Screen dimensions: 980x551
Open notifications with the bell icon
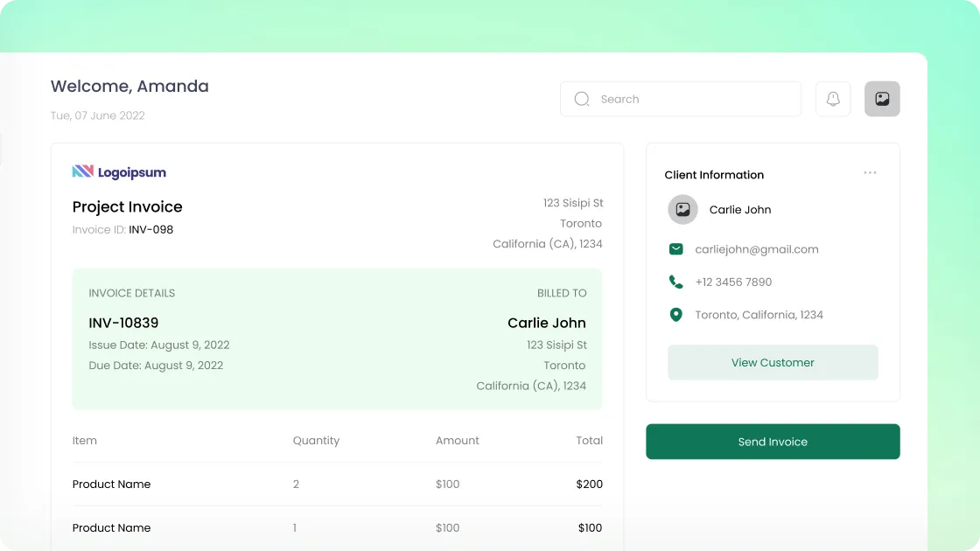[833, 99]
